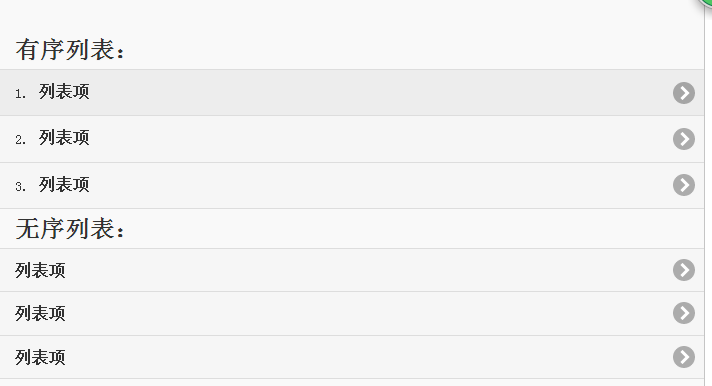Click the 有序列表 heading

(69, 50)
